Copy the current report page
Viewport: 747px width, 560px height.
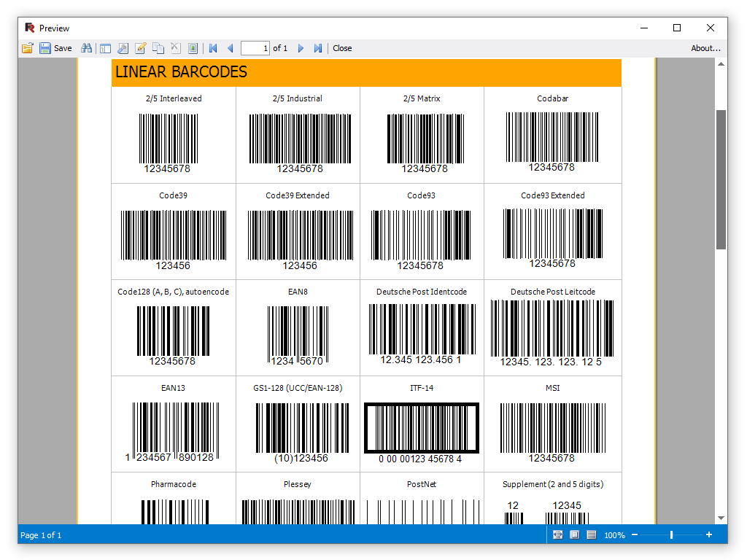click(x=158, y=48)
